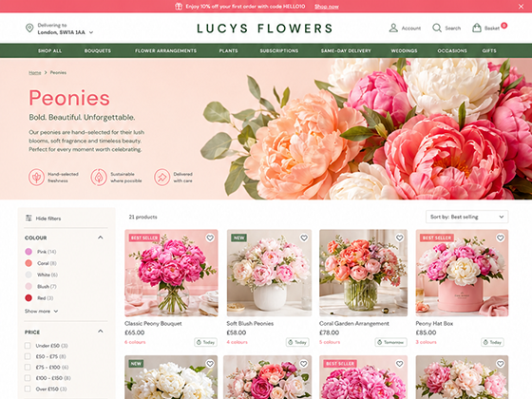Open the PLANTS menu
This screenshot has height=399, width=532.
pyautogui.click(x=228, y=50)
